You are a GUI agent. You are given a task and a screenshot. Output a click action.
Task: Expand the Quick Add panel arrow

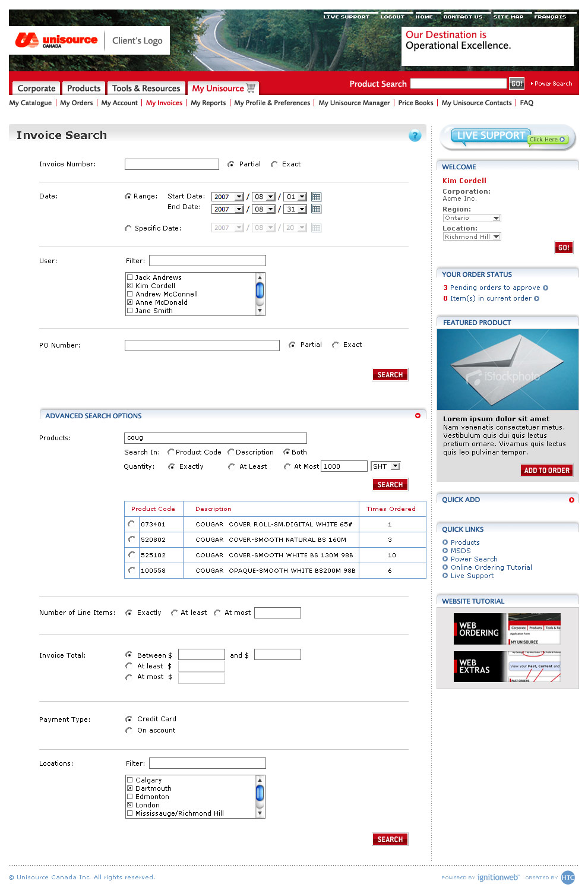click(571, 500)
